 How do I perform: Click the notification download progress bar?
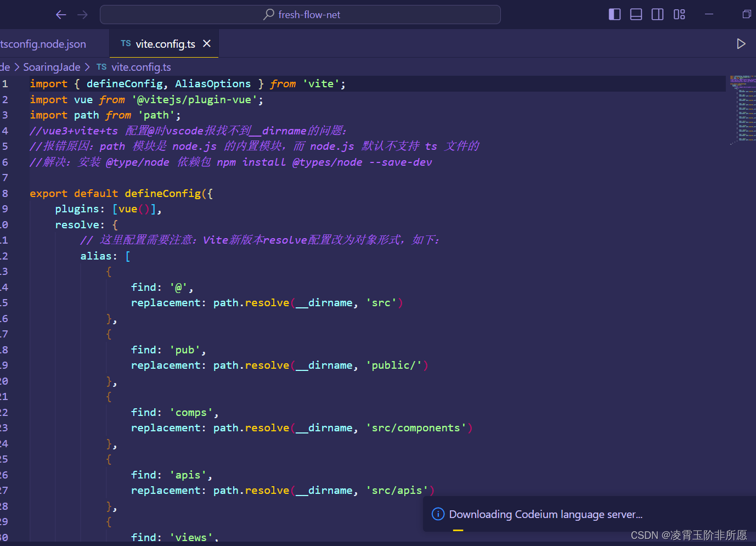458,530
